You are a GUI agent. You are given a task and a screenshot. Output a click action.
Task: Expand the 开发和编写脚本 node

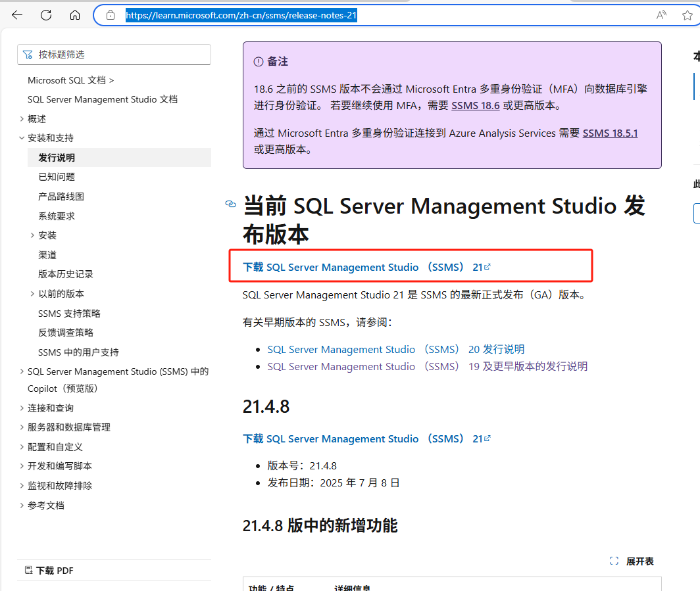coord(22,465)
